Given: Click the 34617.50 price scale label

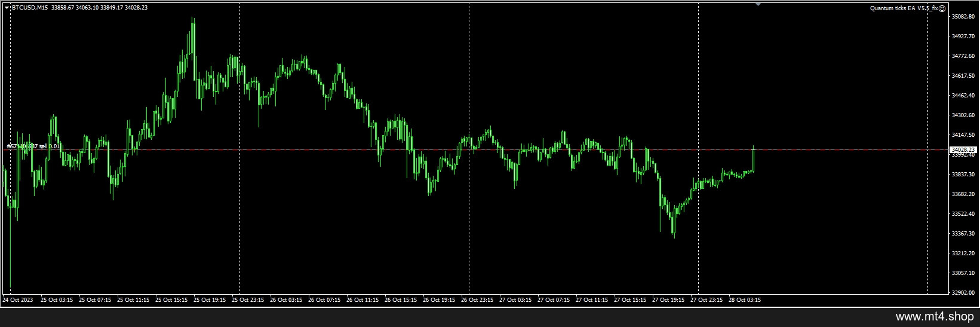Looking at the screenshot, I should 963,76.
